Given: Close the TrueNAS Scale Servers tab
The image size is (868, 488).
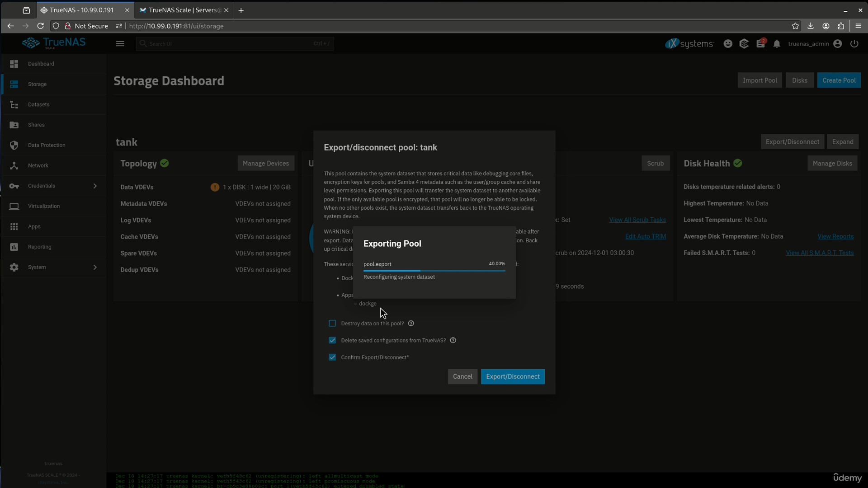Looking at the screenshot, I should coord(226,10).
